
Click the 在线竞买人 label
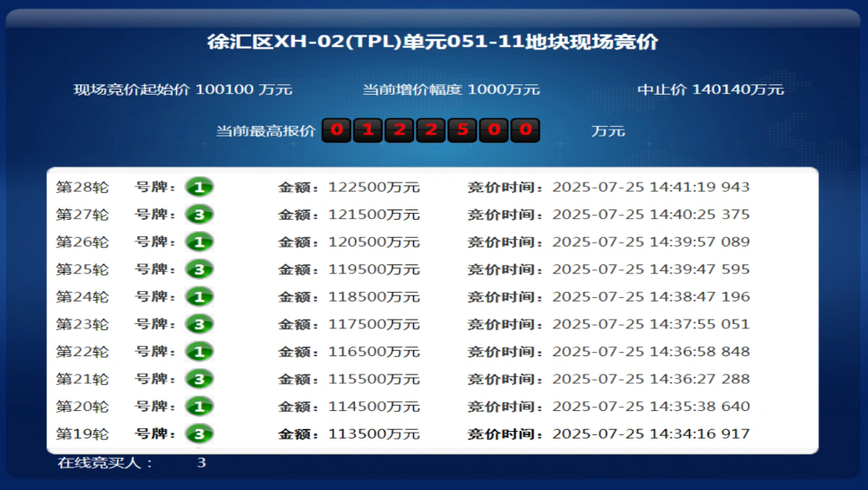(x=105, y=462)
